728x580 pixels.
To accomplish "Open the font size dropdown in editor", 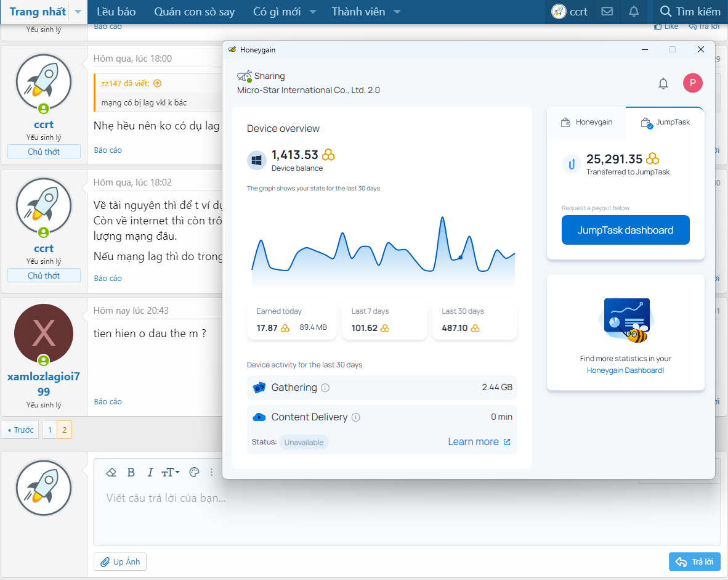I will (171, 472).
